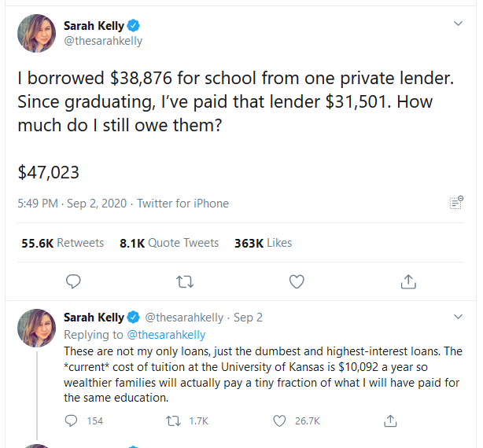Share the reply tweet
This screenshot has width=483, height=448.
coord(391,420)
